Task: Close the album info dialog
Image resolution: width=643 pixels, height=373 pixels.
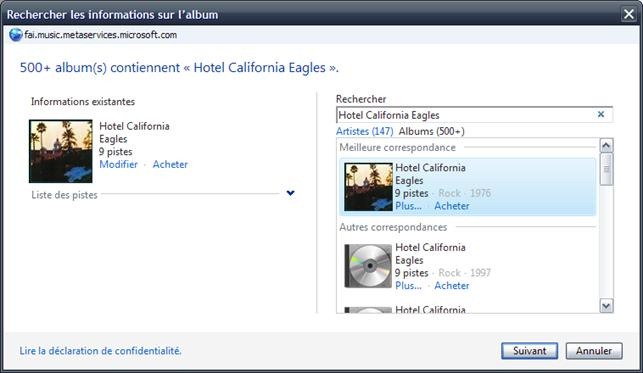Action: (x=629, y=14)
